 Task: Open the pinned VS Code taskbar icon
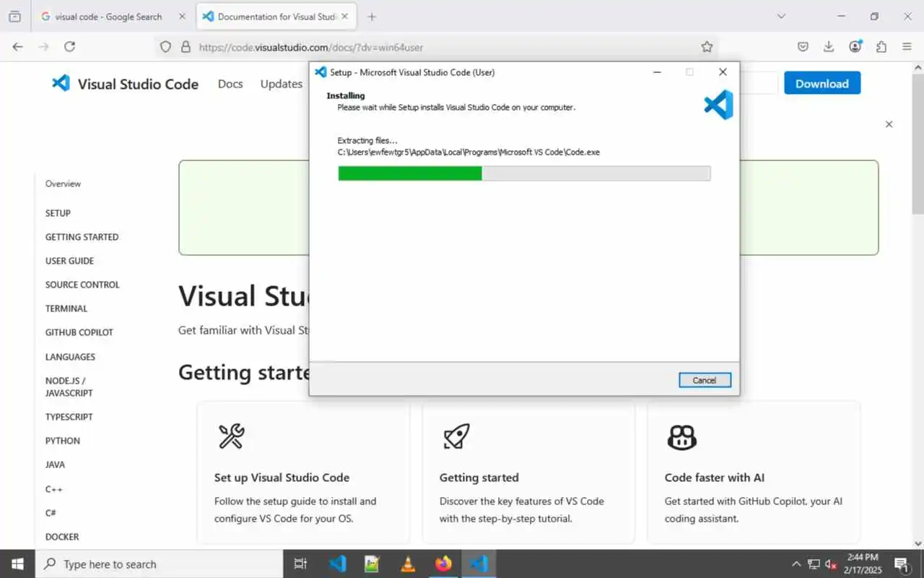coord(337,564)
